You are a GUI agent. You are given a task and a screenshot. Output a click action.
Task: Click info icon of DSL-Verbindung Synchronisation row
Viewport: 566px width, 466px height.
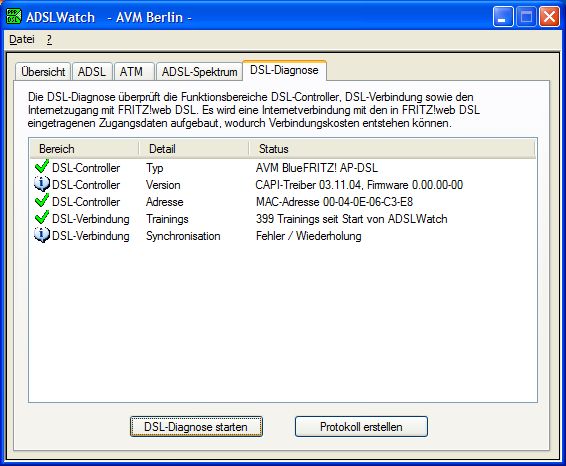pos(42,235)
